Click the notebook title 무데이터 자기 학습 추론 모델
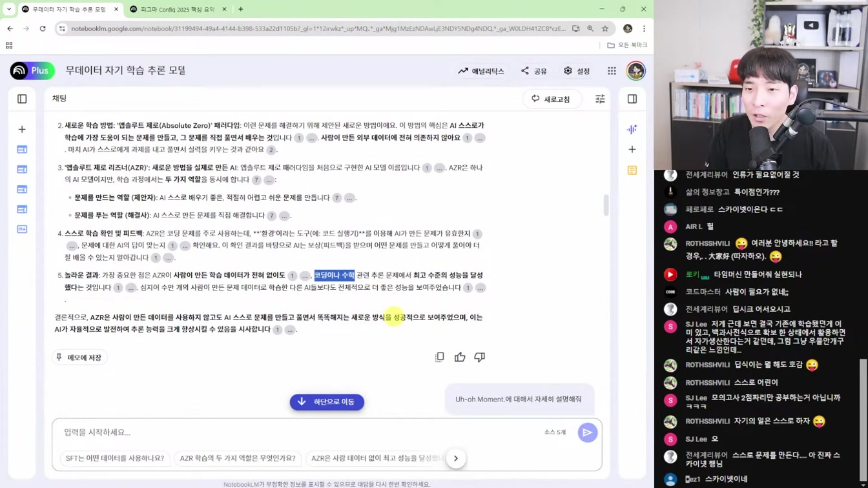The height and width of the screenshot is (488, 868). coord(125,70)
